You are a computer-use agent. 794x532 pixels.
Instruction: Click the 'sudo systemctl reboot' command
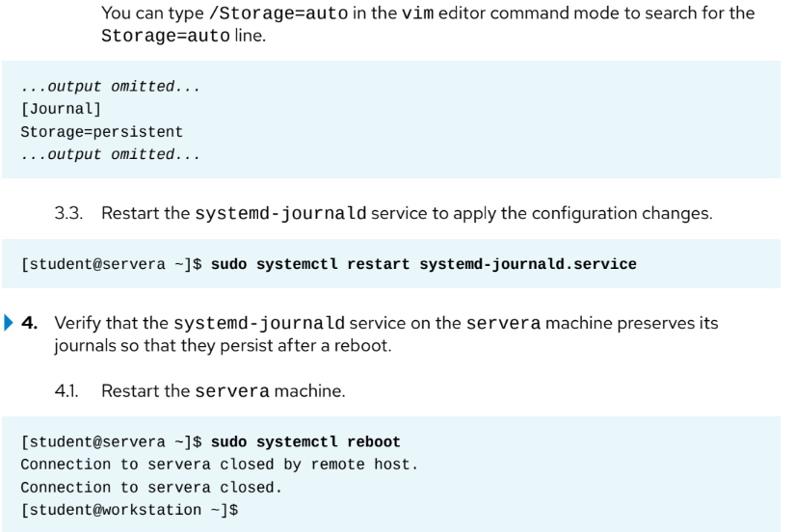[305, 441]
